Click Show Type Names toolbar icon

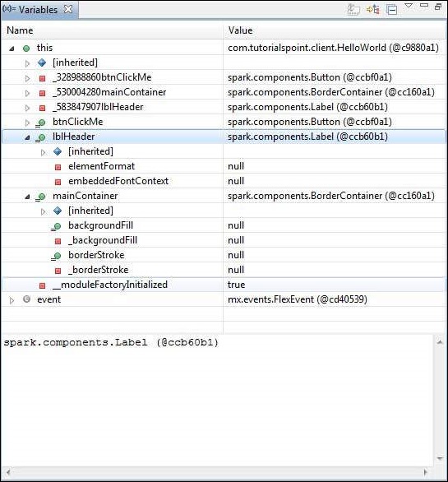[353, 10]
